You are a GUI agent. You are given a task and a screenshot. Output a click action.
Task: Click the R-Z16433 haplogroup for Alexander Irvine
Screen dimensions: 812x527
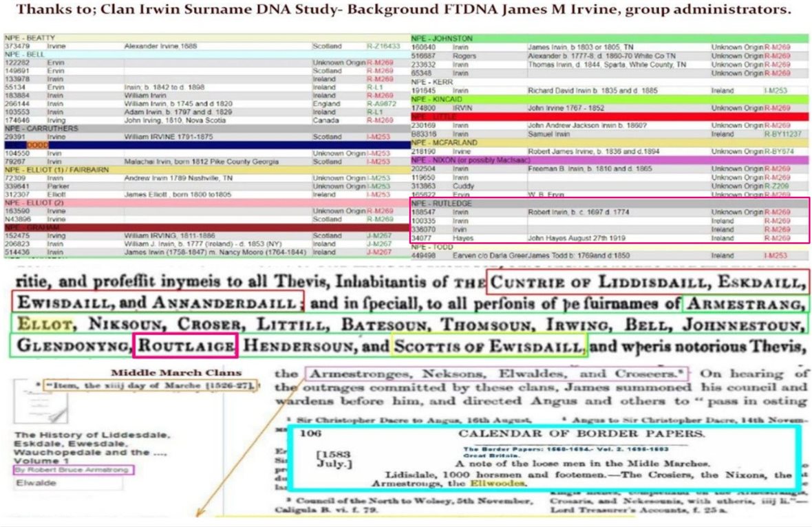click(x=383, y=46)
